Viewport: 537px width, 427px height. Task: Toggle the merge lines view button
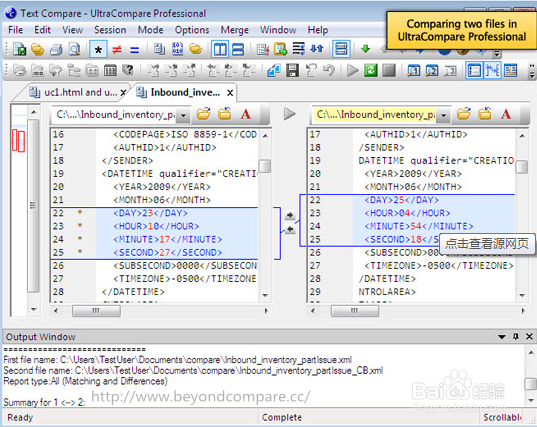(x=492, y=71)
